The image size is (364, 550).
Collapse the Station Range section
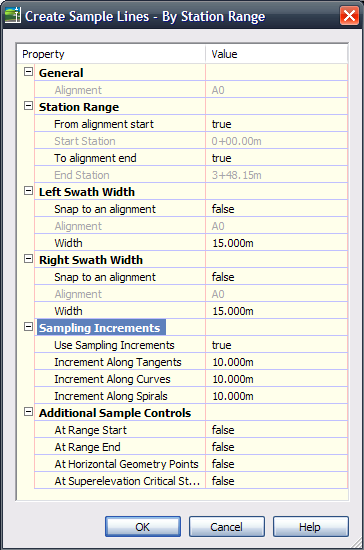(x=28, y=106)
